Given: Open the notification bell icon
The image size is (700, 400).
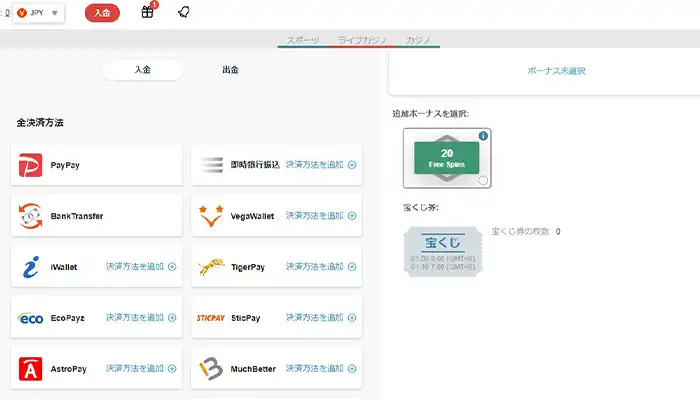Looking at the screenshot, I should (183, 12).
